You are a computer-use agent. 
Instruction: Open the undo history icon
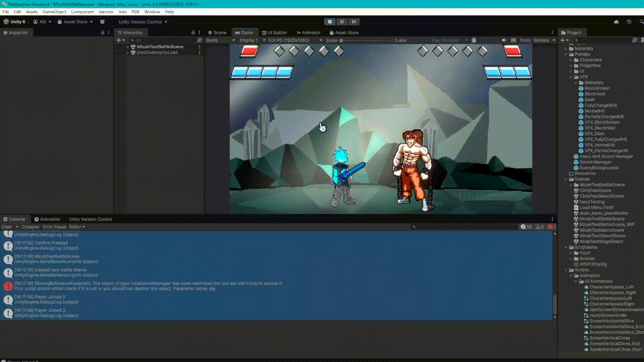pos(629,22)
